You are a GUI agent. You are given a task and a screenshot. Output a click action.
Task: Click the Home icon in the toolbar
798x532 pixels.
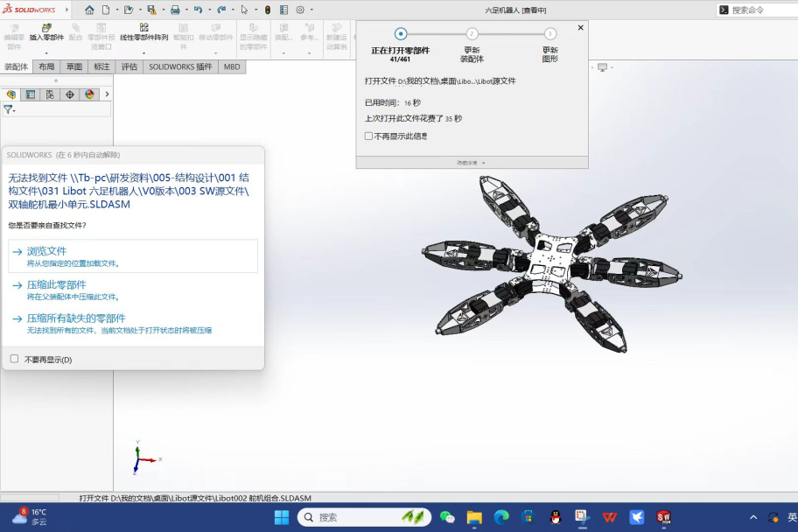coord(89,10)
